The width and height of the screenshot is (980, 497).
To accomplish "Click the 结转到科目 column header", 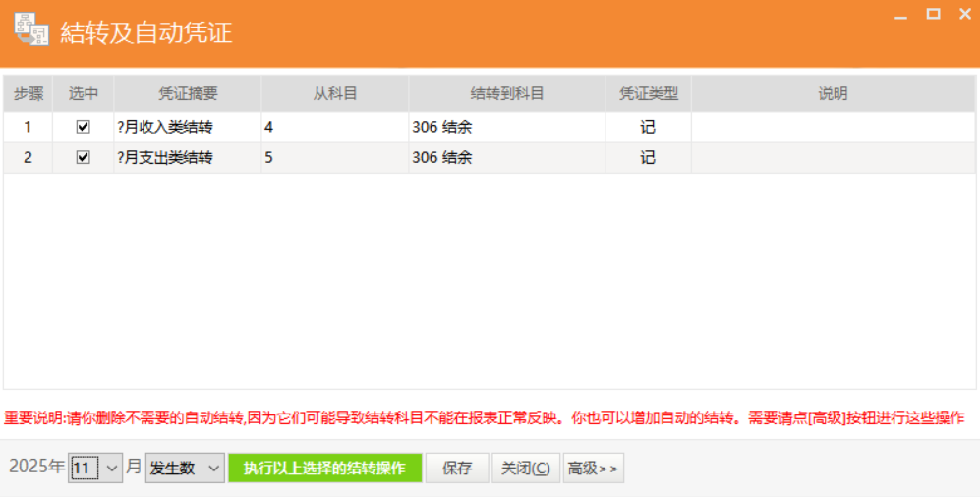I will (506, 94).
